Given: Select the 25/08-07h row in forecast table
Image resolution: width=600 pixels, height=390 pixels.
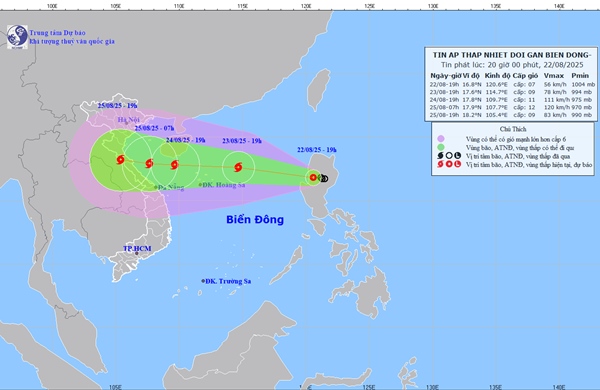Looking at the screenshot, I should tap(512, 107).
